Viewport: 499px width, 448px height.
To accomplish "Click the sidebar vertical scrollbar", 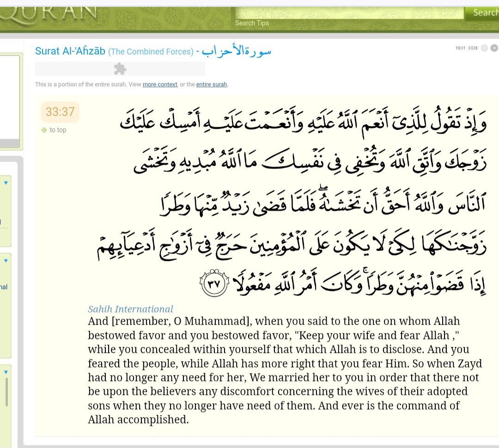I will coord(6,392).
